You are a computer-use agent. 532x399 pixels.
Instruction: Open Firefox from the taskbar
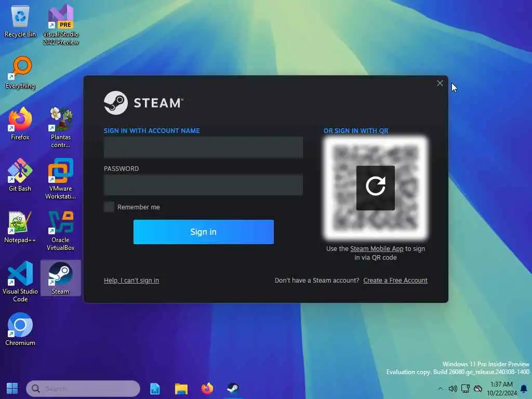tap(207, 388)
